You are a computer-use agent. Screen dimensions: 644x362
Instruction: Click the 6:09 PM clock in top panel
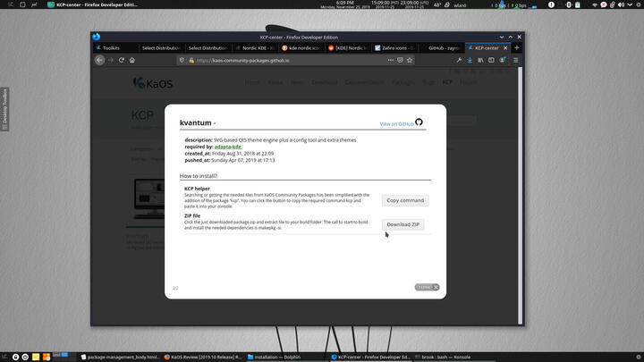coord(345,3)
